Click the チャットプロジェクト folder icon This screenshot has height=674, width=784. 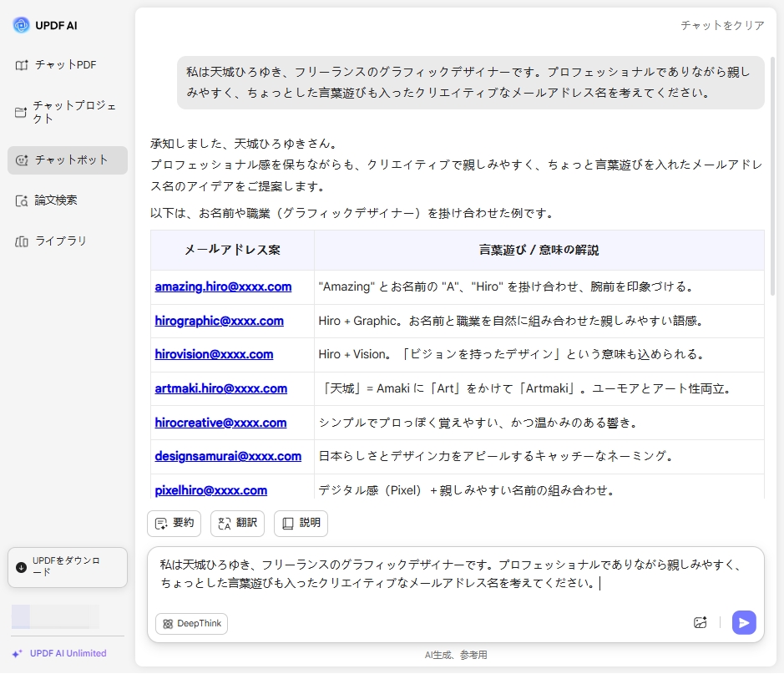click(x=21, y=113)
